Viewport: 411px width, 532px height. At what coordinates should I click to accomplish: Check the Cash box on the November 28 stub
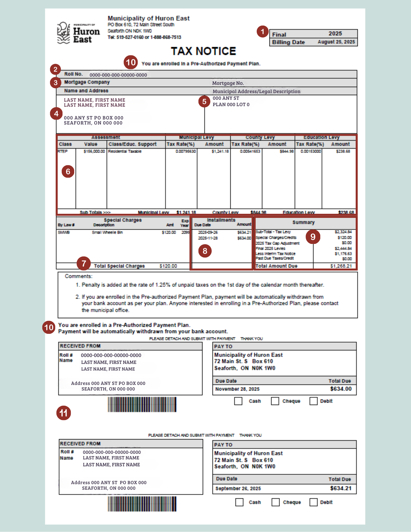[x=238, y=401]
